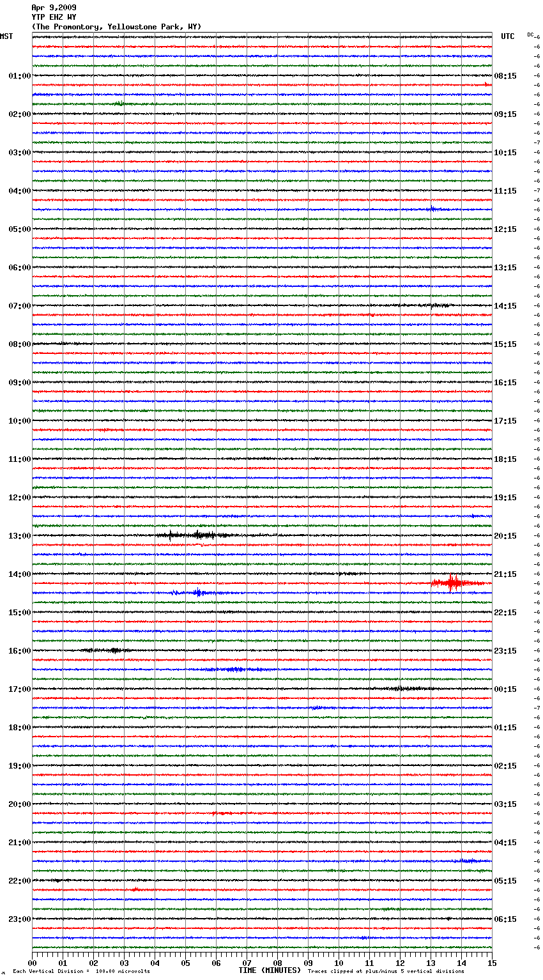Click the MST time label "05:00"
The height and width of the screenshot is (980, 543).
(20, 229)
